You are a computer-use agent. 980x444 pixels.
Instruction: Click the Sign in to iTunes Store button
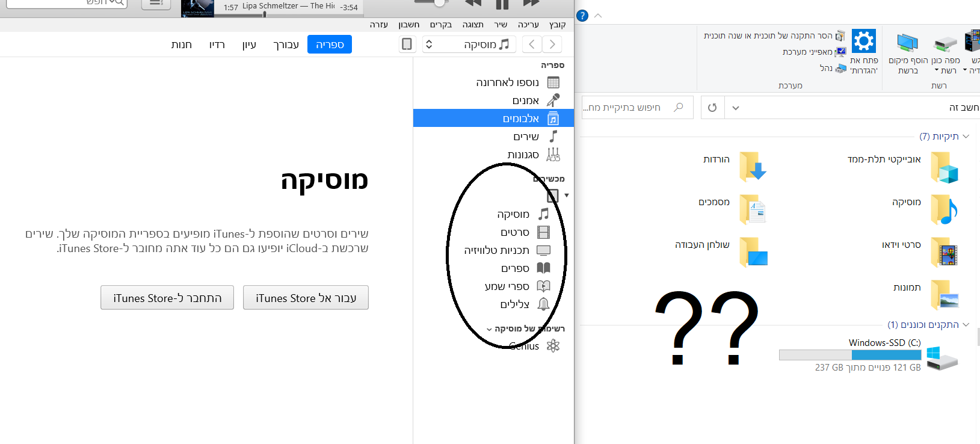(x=167, y=298)
